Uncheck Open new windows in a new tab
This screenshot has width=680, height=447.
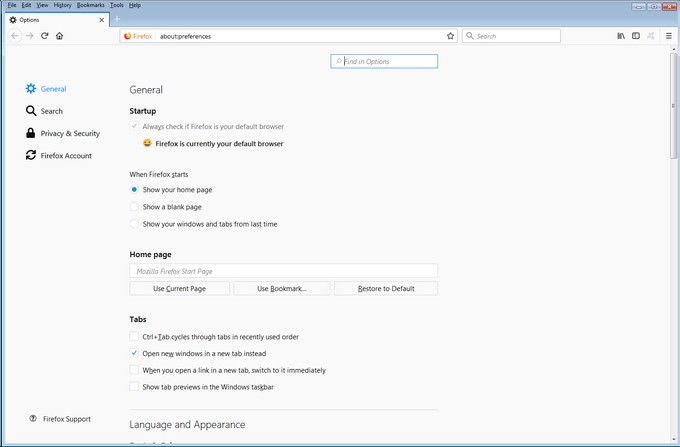pos(134,353)
